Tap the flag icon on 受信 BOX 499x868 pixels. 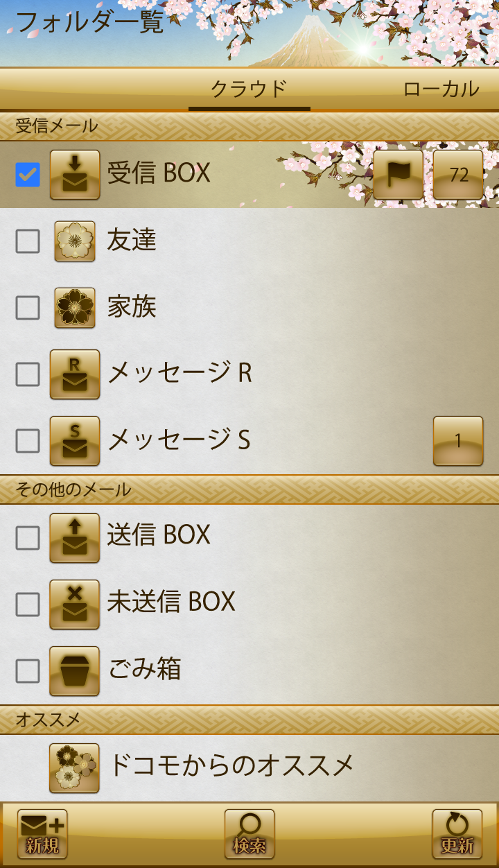pos(399,175)
